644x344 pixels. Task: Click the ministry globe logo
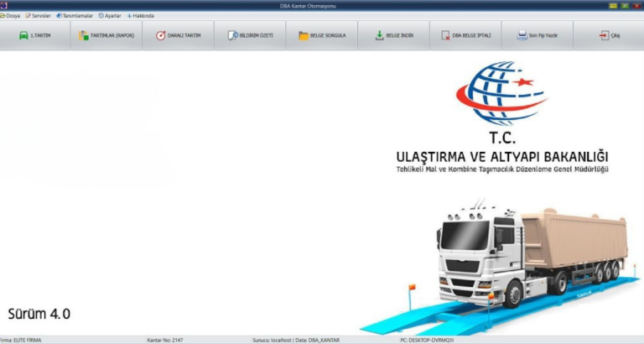[501, 93]
